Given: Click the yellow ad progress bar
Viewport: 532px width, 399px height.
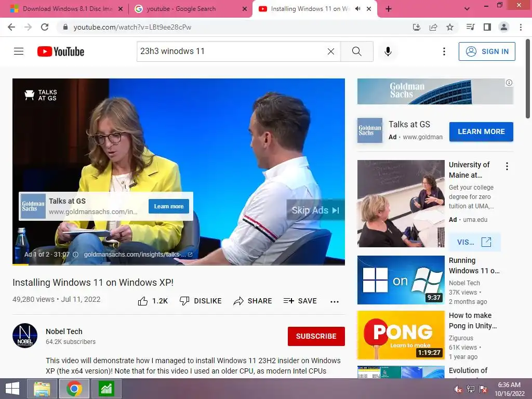Looking at the screenshot, I should tap(20, 264).
